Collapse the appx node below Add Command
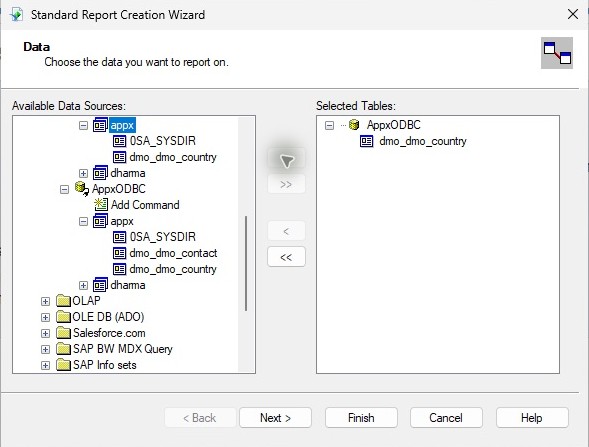 pyautogui.click(x=83, y=222)
